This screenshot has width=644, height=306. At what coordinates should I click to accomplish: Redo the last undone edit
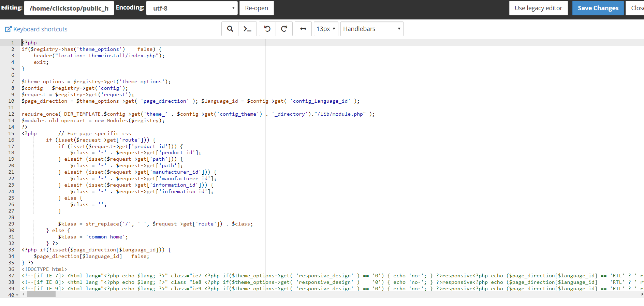pos(284,29)
